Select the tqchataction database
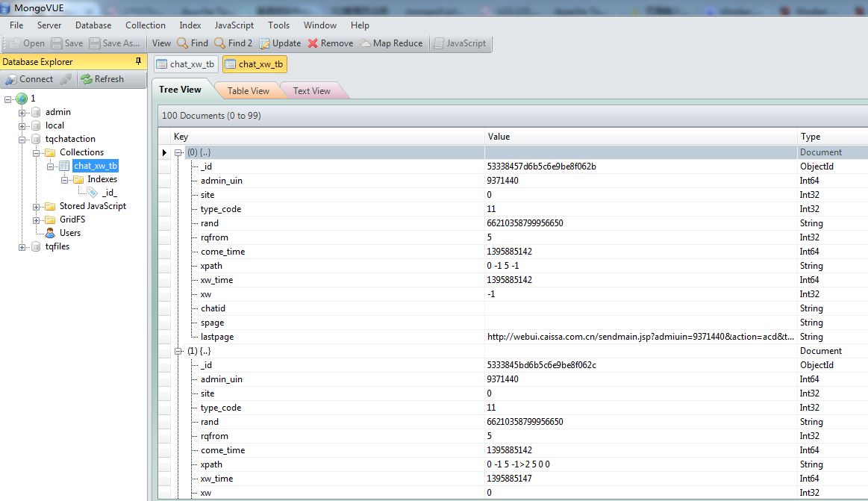Viewport: 868px width, 501px height. tap(70, 139)
